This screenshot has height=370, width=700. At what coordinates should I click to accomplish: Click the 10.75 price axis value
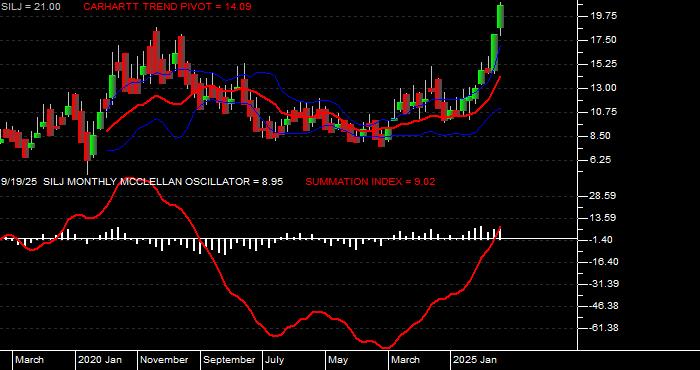tap(603, 112)
